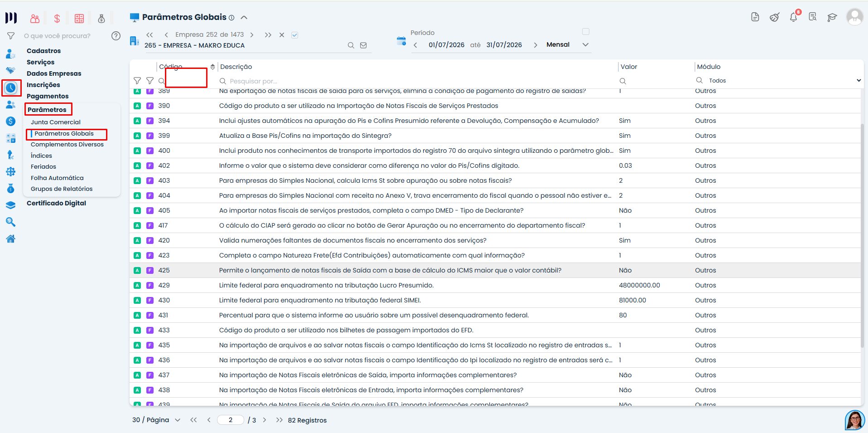
Task: Select Complementos Diversos submenu item
Action: 67,145
